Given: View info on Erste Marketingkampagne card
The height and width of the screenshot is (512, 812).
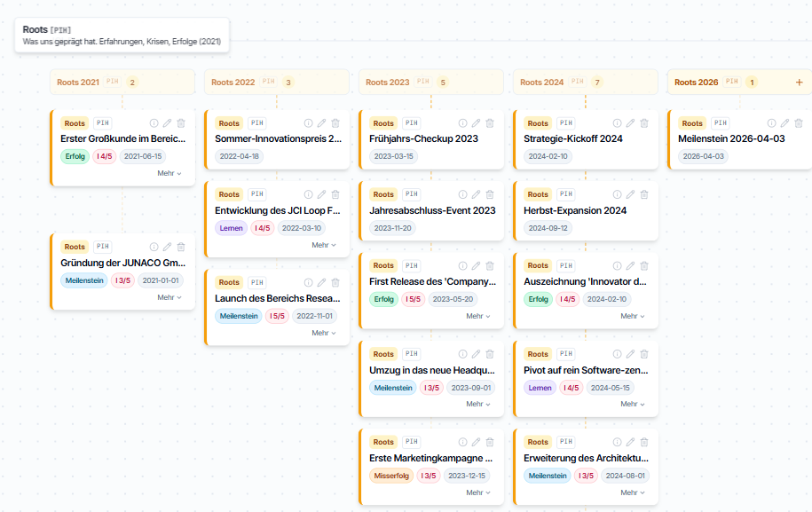Looking at the screenshot, I should pos(462,442).
